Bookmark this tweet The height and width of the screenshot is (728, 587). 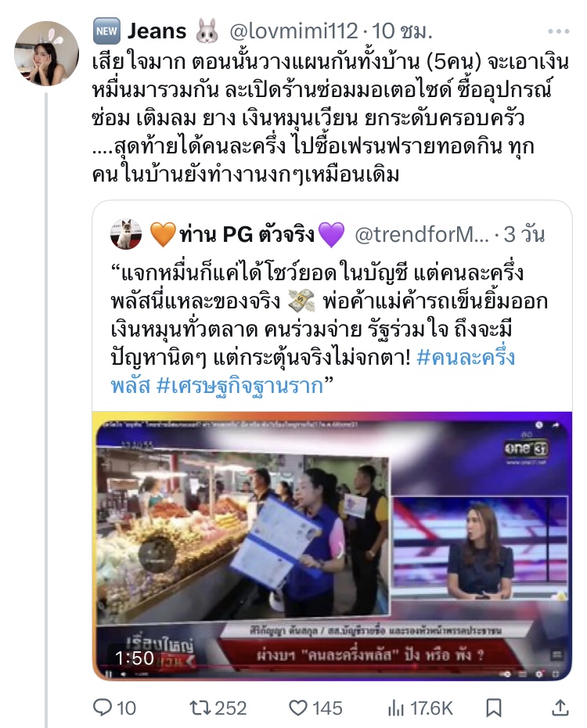(493, 708)
